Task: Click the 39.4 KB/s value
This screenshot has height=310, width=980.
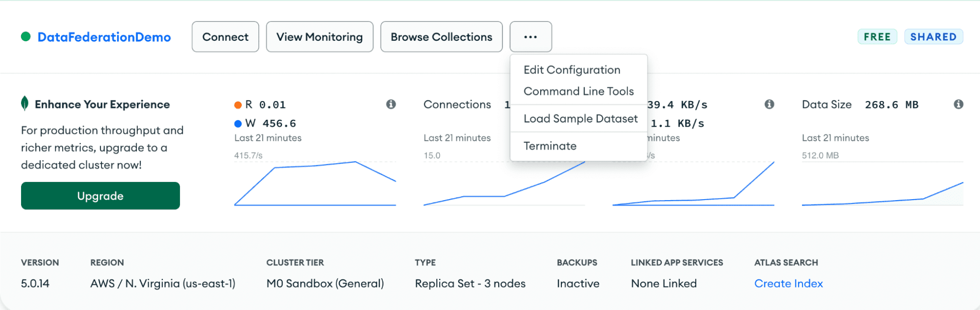Action: point(678,104)
